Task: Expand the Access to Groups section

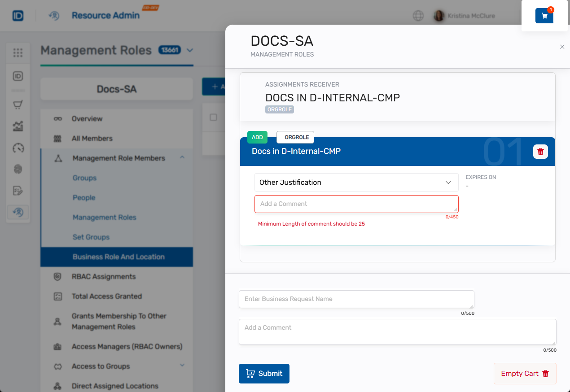Action: pos(182,366)
